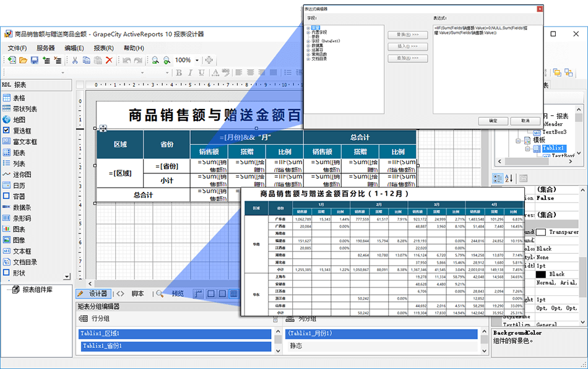The image size is (588, 369).
Task: Click the Zoom out magnifier icon
Action: [155, 60]
